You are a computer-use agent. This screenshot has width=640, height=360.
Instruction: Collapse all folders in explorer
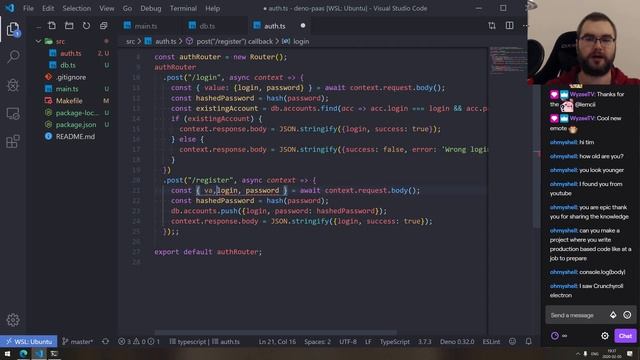click(103, 26)
